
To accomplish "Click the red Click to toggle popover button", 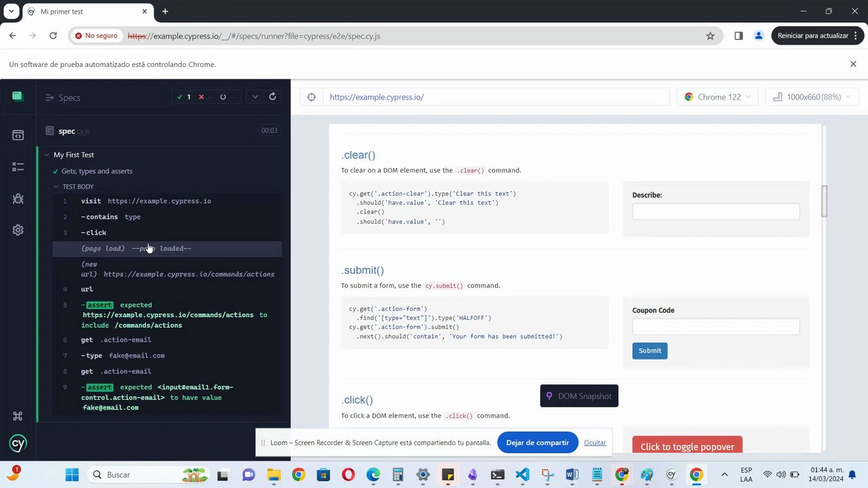I will [x=687, y=446].
